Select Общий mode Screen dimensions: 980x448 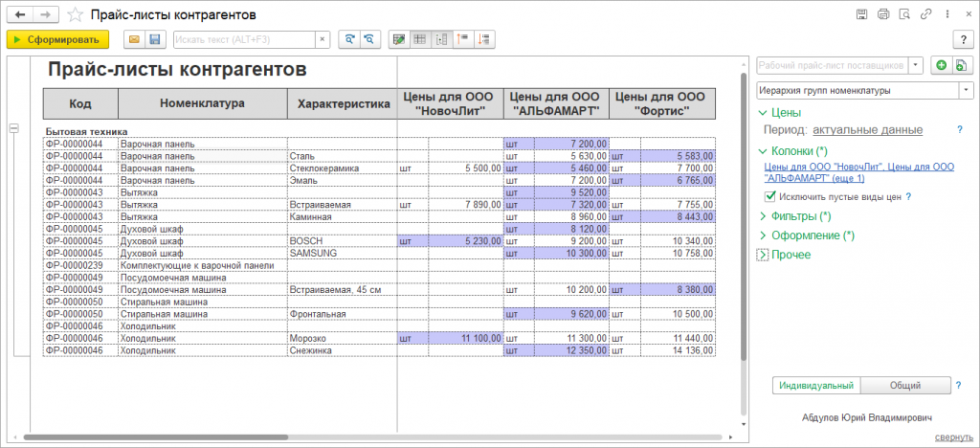[x=905, y=386]
